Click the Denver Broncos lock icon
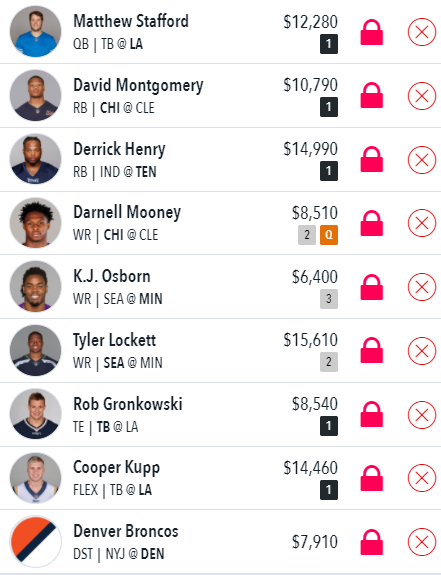Viewport: 441px width, 575px height. click(372, 542)
